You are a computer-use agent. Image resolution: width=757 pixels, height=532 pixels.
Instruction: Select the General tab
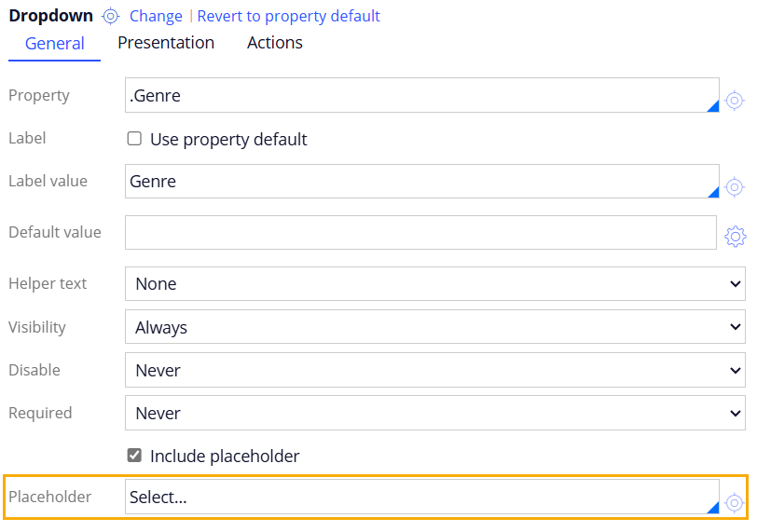click(x=55, y=44)
